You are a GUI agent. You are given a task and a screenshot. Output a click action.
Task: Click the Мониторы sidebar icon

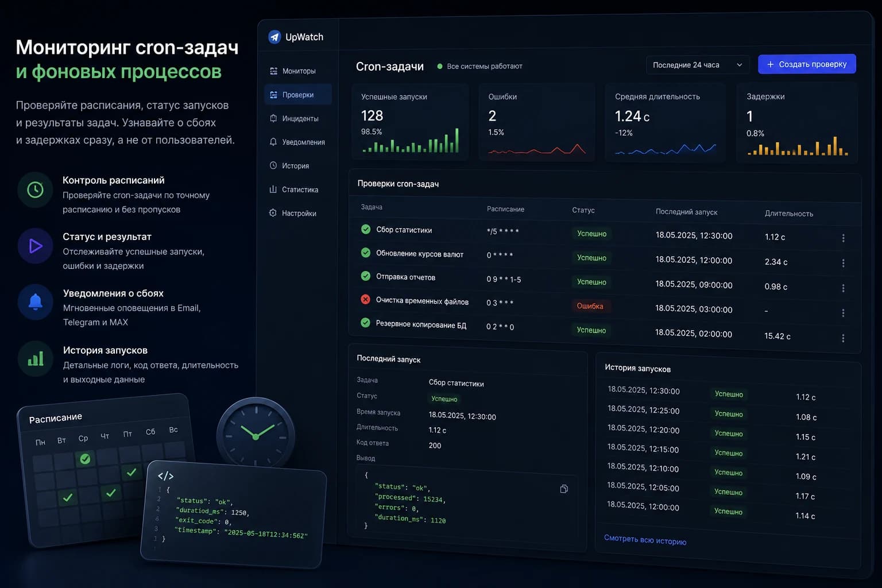point(273,71)
